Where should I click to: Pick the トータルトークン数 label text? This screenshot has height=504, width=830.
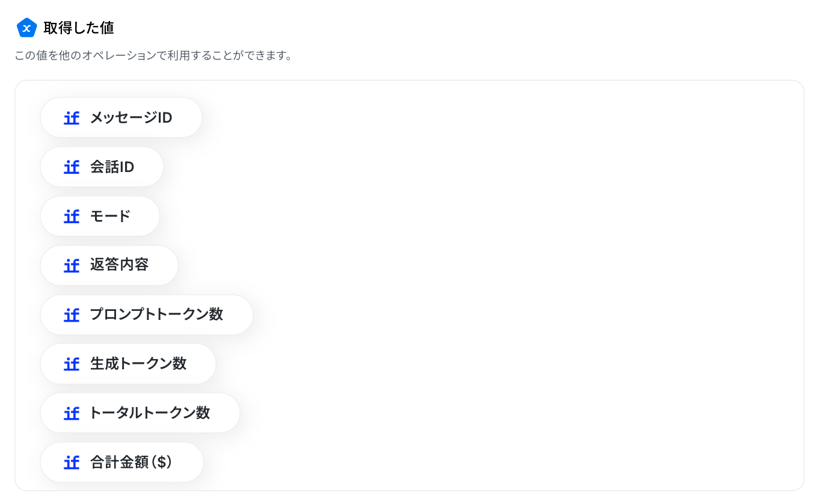(x=150, y=413)
